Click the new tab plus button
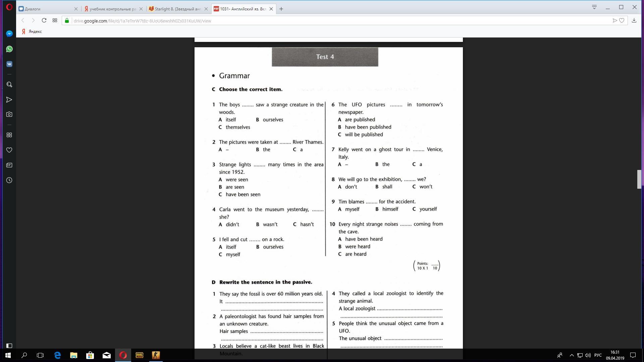 pos(281,9)
